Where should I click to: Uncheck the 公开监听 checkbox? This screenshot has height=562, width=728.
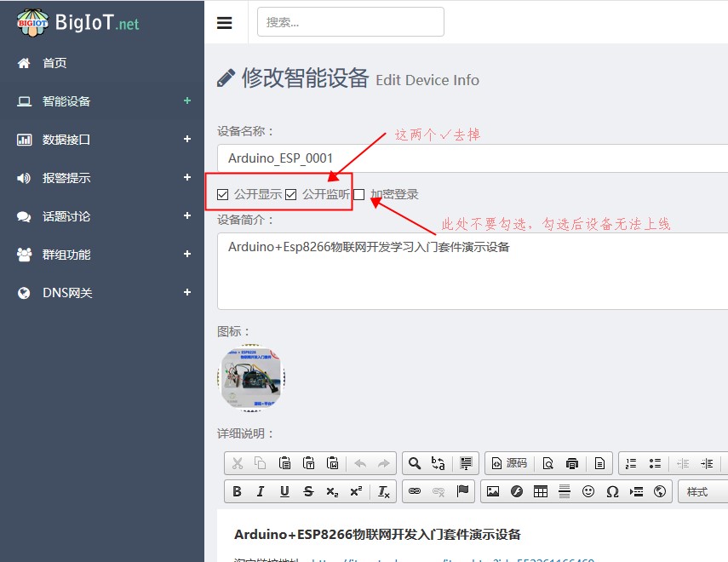pyautogui.click(x=291, y=194)
